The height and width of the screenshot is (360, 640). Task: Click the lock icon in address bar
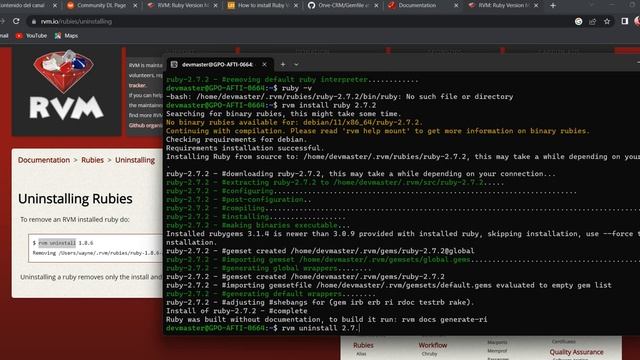click(x=34, y=22)
